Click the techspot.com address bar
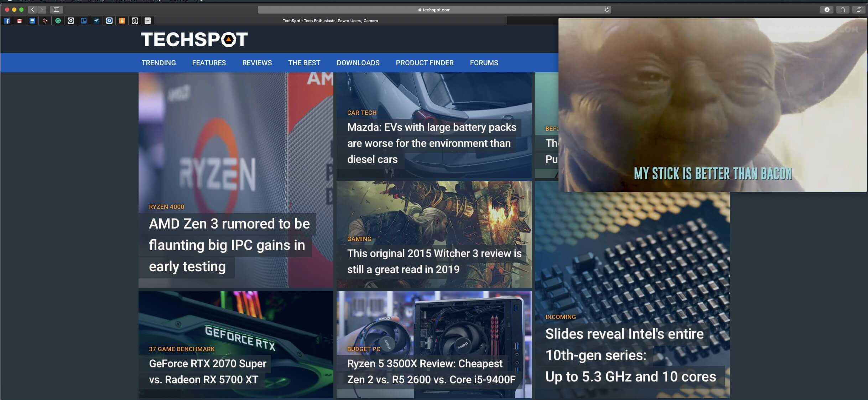 click(x=434, y=10)
